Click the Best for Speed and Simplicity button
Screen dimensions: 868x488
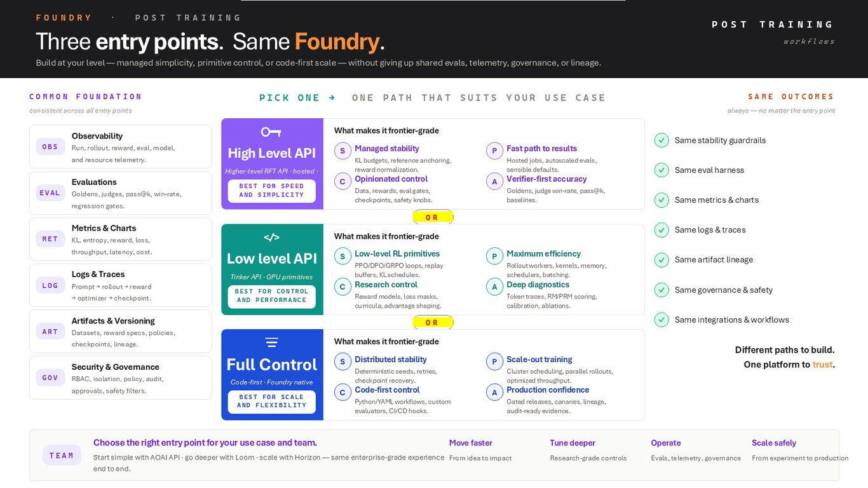(271, 191)
